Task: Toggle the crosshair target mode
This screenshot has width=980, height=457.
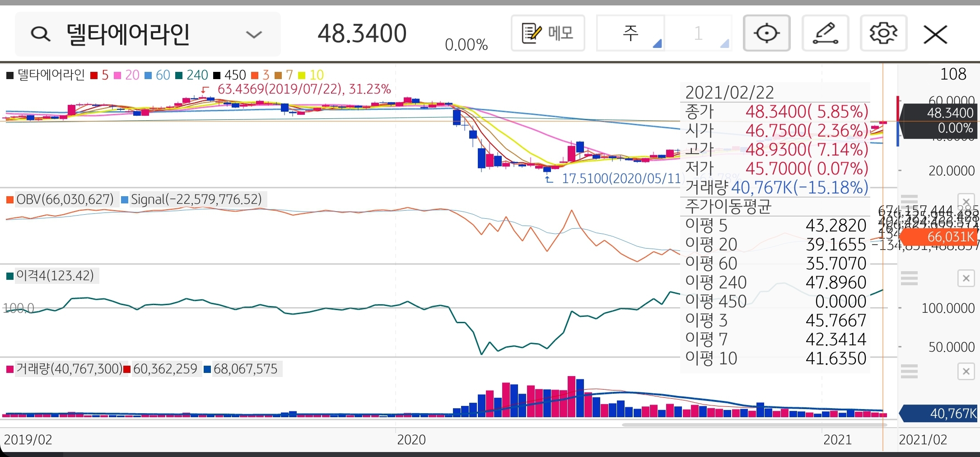Action: 767,33
